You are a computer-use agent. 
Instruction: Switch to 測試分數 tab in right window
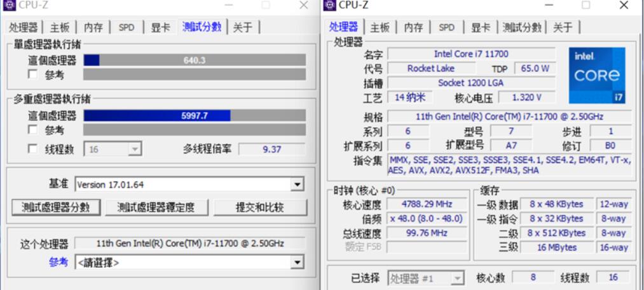coord(522,27)
